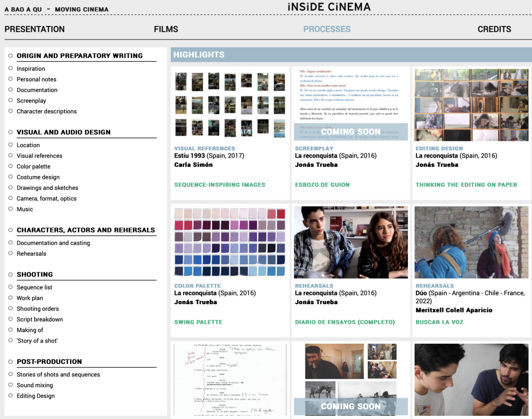Select the Inspiration radio bullet
The image size is (532, 419).
click(10, 69)
